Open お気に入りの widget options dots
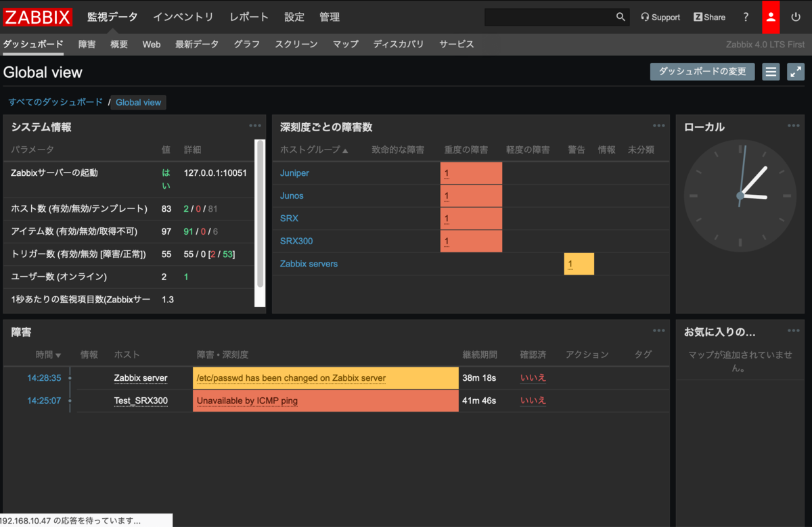This screenshot has width=812, height=527. [x=794, y=331]
